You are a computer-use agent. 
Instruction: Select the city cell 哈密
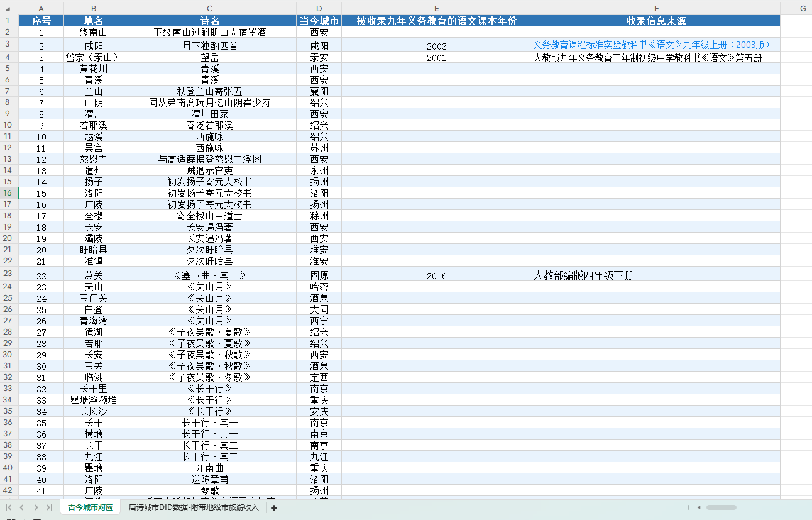[319, 287]
